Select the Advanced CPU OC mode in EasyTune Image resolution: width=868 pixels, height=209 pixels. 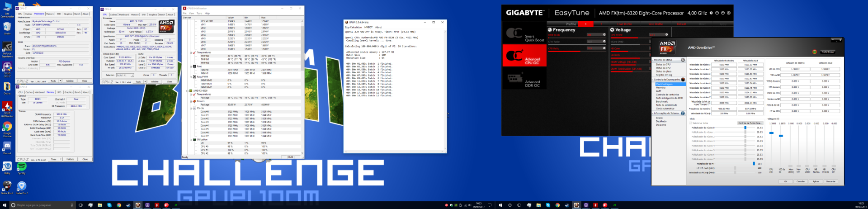(524, 56)
